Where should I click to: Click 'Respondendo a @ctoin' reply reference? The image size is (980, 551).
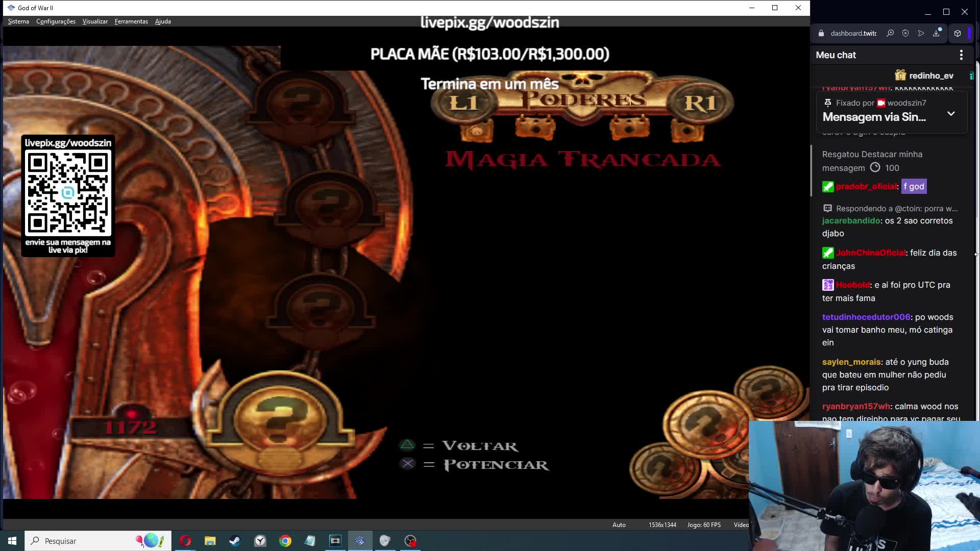click(x=897, y=208)
